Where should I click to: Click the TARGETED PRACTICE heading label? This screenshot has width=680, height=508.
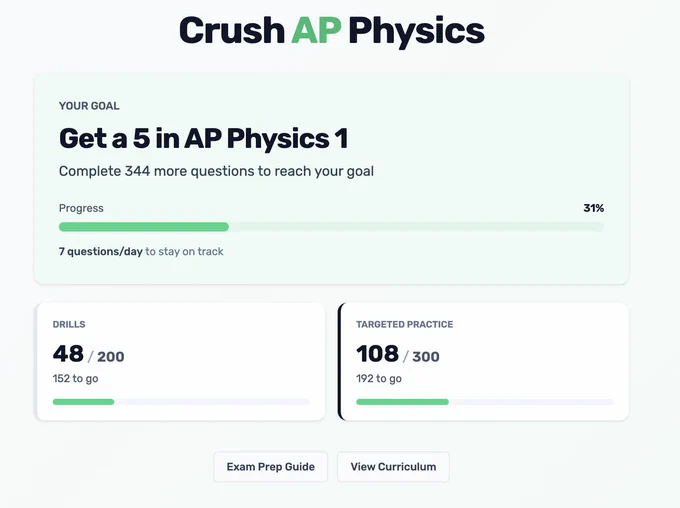click(405, 324)
